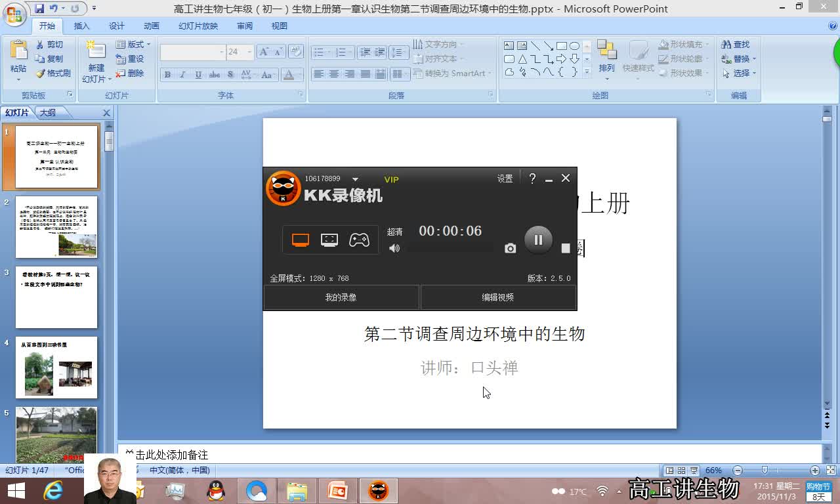Toggle Underline formatting
The height and width of the screenshot is (504, 840).
tap(198, 75)
